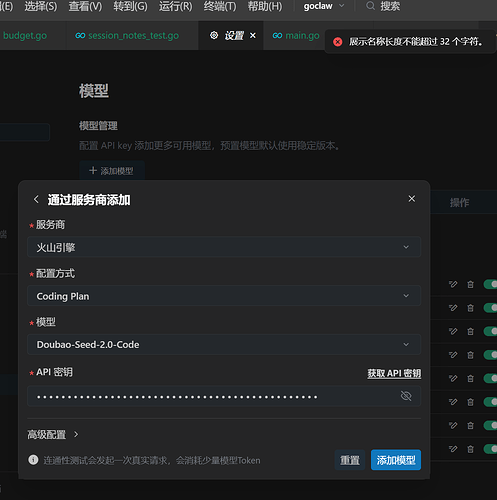
Task: Click the first row's trash delete icon
Action: tap(470, 284)
